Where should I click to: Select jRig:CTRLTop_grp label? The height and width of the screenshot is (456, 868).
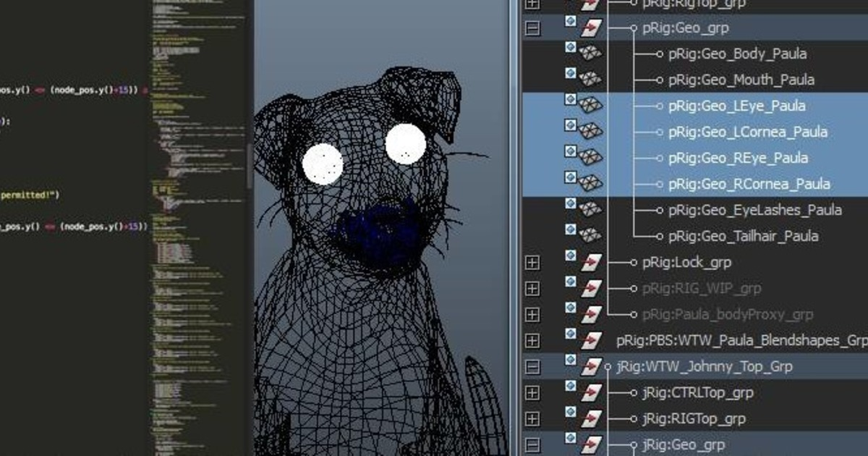click(697, 392)
